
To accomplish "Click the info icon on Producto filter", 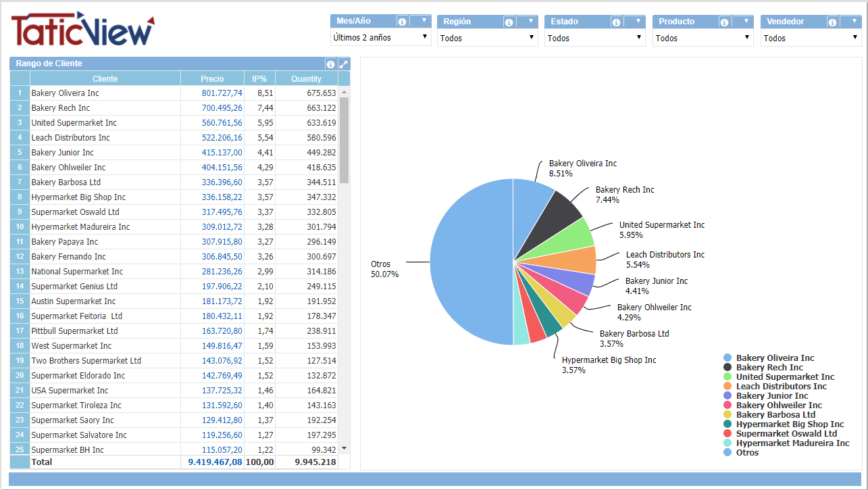I will (x=724, y=22).
